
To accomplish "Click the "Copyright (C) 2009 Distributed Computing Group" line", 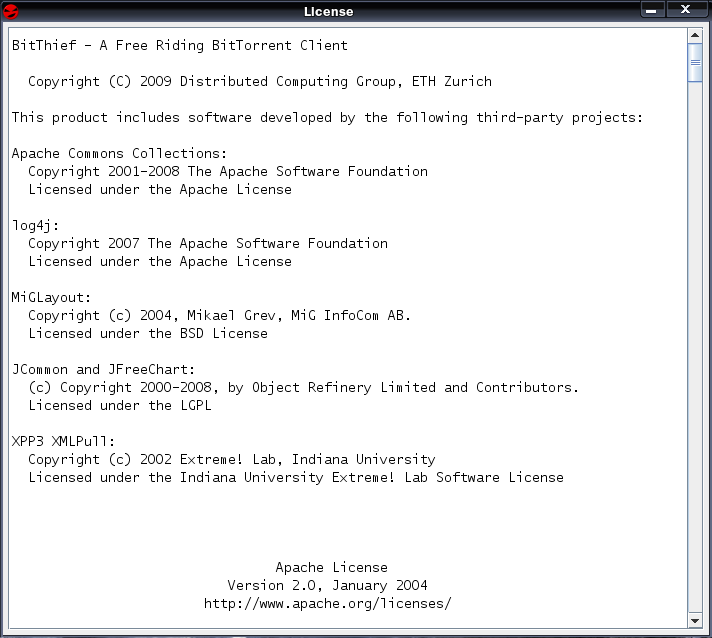I will [260, 81].
